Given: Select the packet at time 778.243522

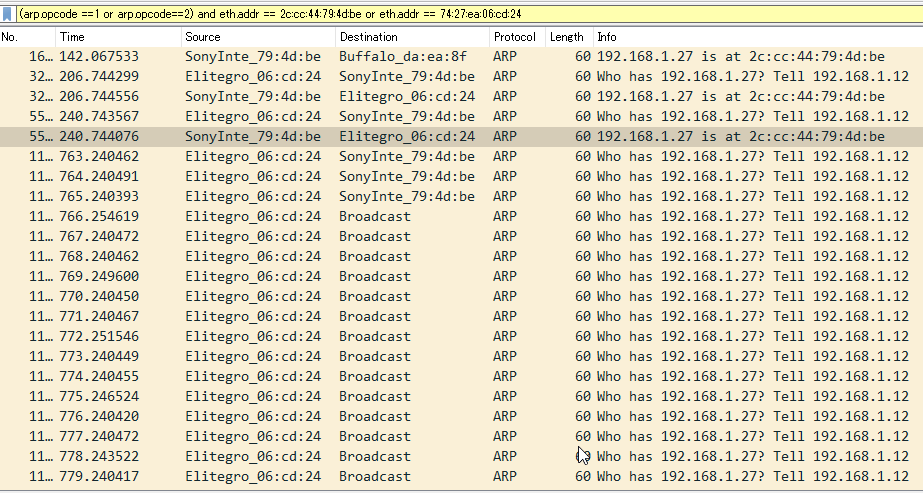Looking at the screenshot, I should 462,457.
